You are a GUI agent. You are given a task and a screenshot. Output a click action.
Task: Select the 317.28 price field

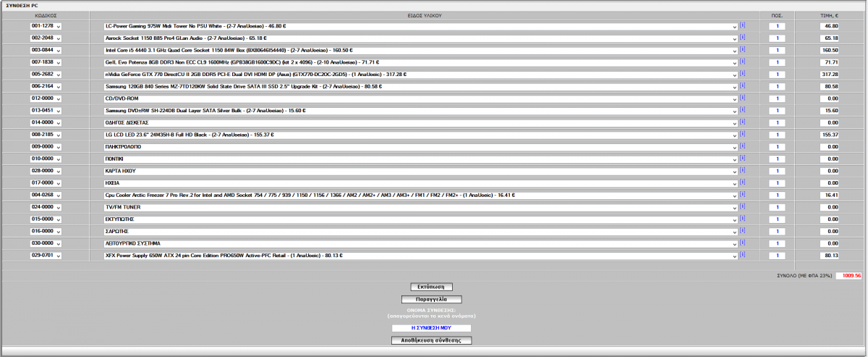pos(830,75)
